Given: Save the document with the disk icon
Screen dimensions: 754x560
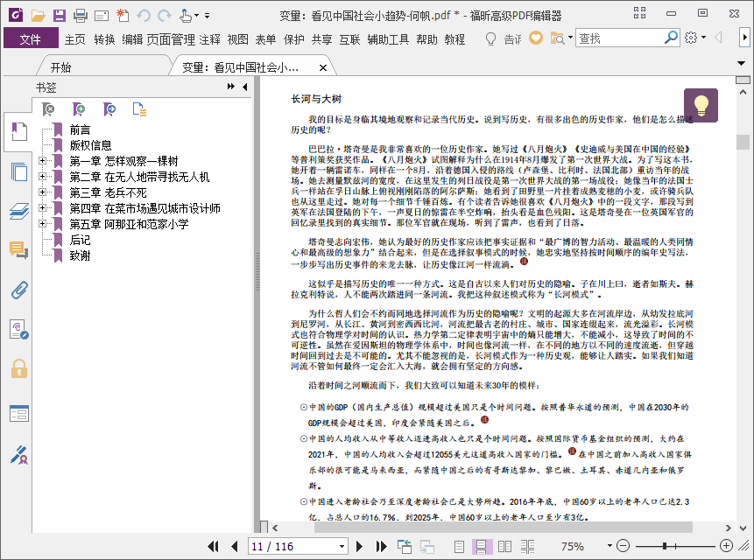Looking at the screenshot, I should [60, 16].
